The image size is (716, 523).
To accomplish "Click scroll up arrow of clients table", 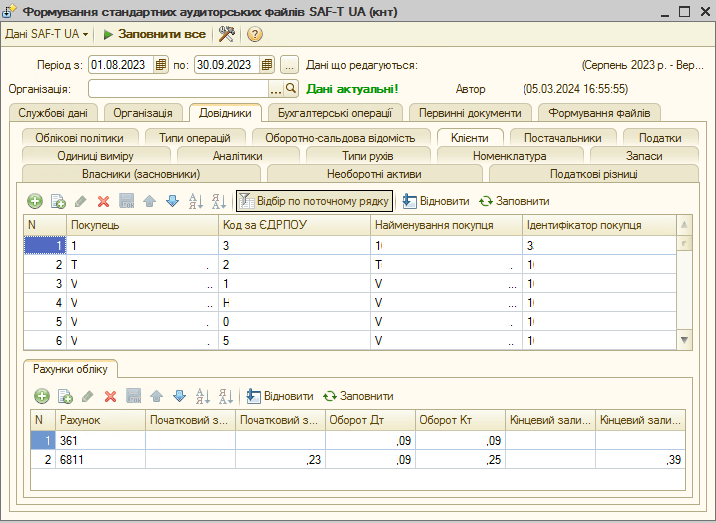I will click(684, 224).
